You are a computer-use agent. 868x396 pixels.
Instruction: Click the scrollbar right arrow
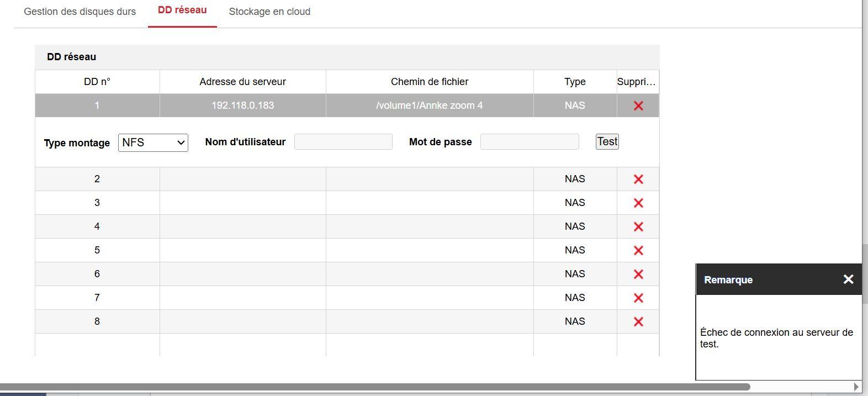pos(856,387)
